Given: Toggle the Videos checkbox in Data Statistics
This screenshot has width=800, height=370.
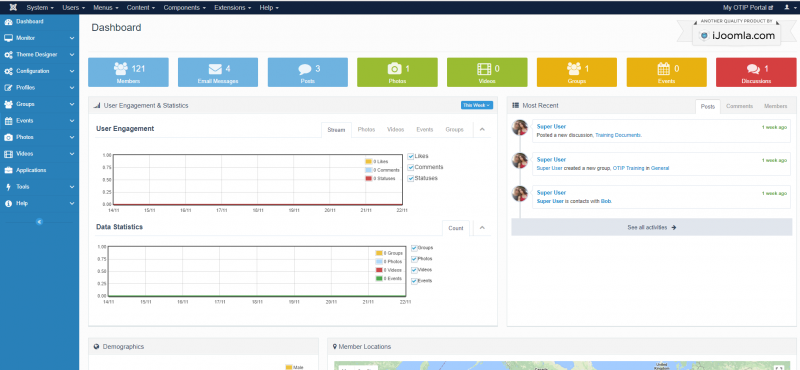Looking at the screenshot, I should tap(414, 269).
